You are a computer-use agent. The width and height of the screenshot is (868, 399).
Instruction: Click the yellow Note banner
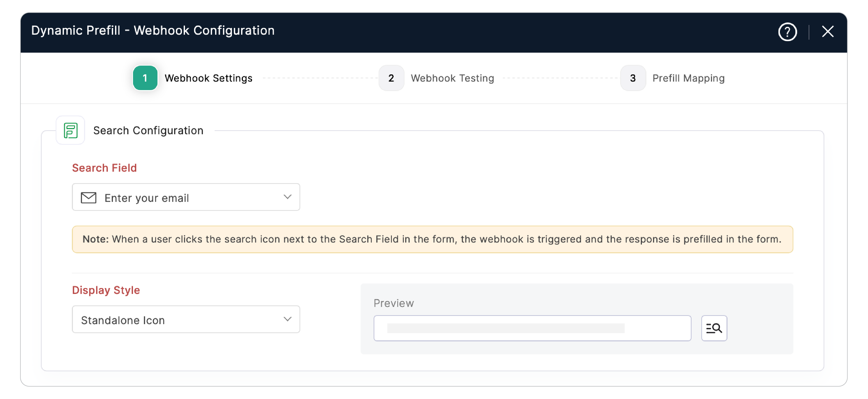click(432, 239)
